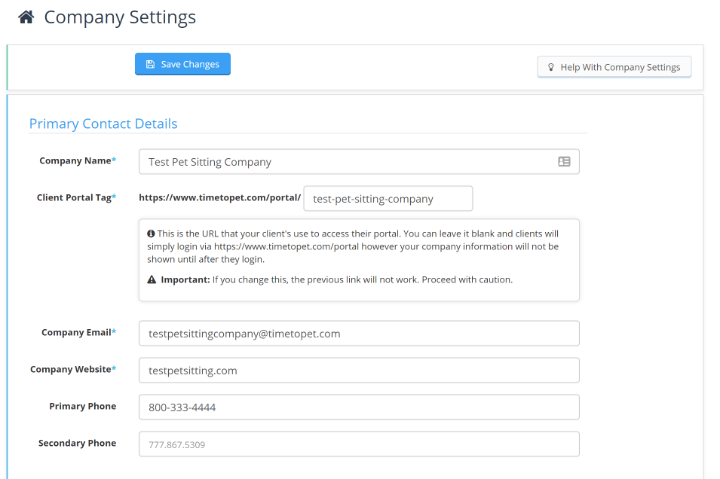This screenshot has height=479, width=720.
Task: Click the Company Name label
Action: [x=75, y=161]
